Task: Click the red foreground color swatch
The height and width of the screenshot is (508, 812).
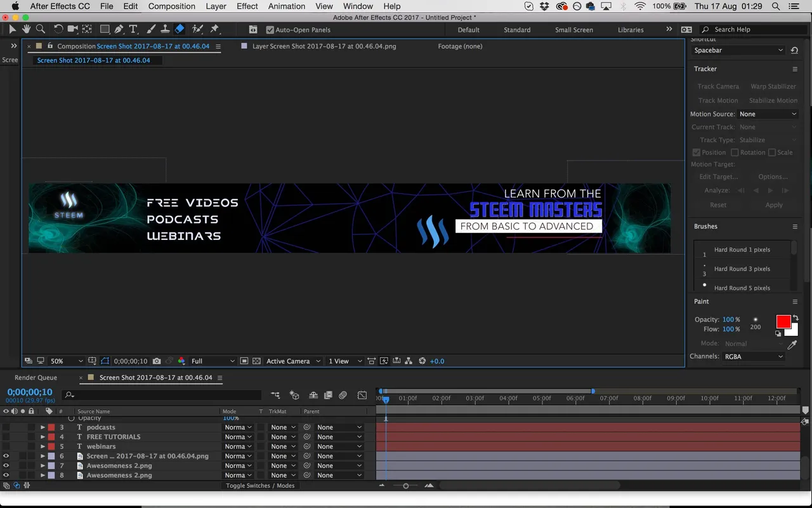Action: point(783,322)
